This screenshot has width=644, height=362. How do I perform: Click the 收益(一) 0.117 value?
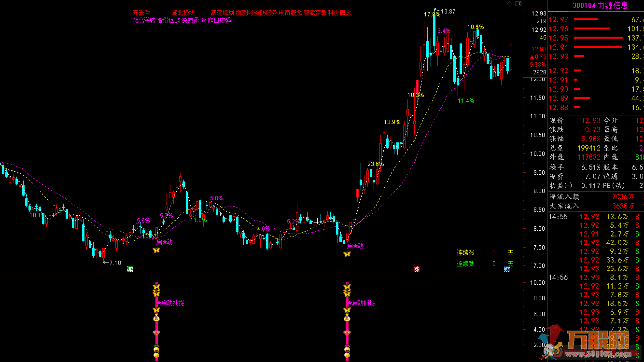tap(591, 186)
